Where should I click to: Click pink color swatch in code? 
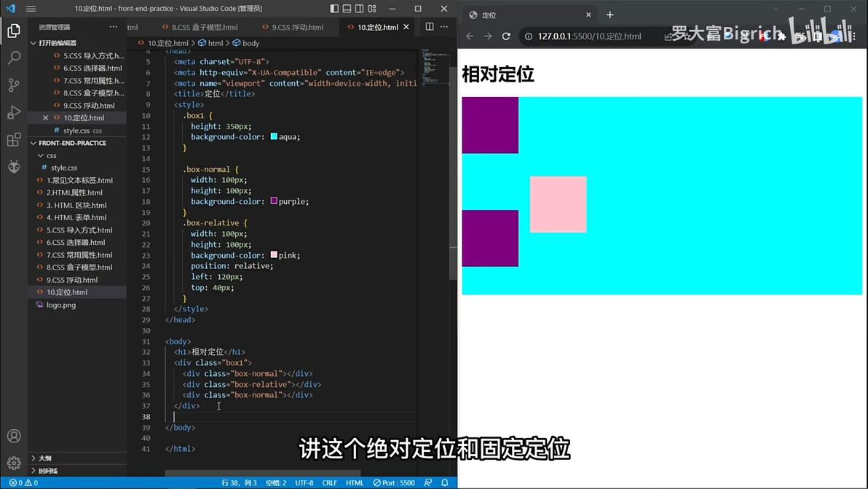(x=274, y=255)
